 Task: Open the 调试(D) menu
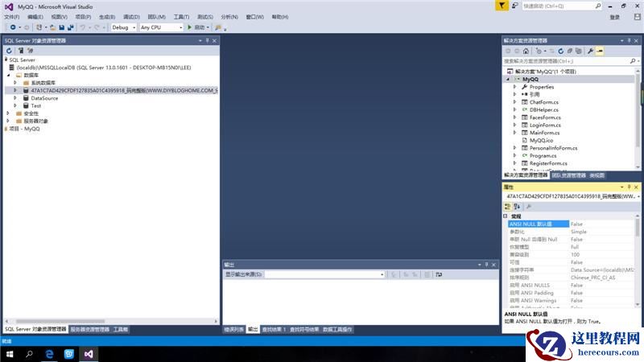pyautogui.click(x=131, y=17)
